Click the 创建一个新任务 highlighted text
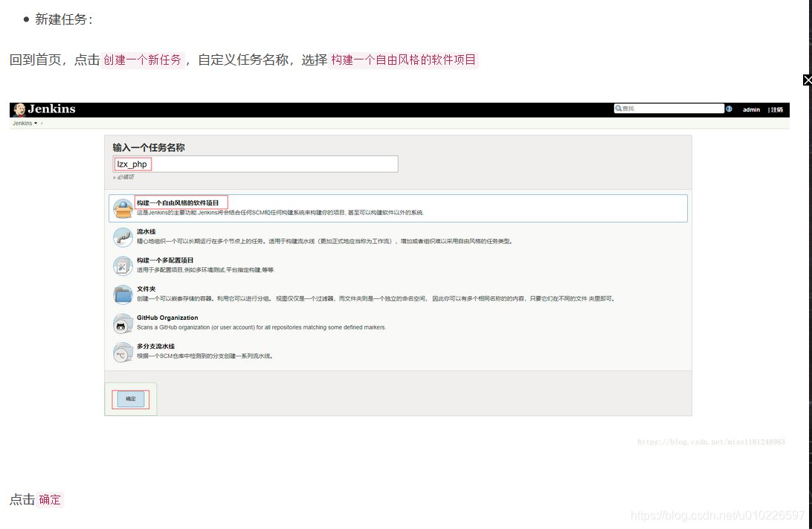The image size is (812, 529). pos(143,60)
